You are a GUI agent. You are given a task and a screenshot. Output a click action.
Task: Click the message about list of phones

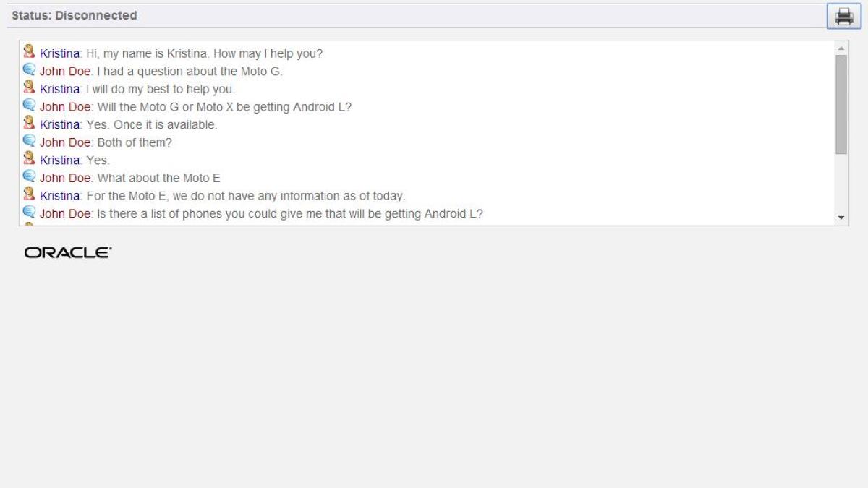click(290, 213)
